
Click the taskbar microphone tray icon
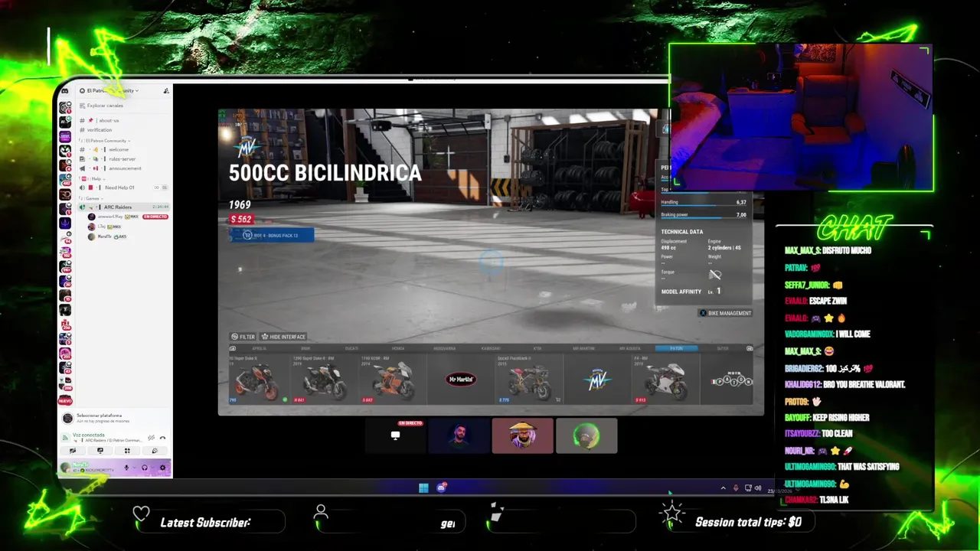point(736,487)
